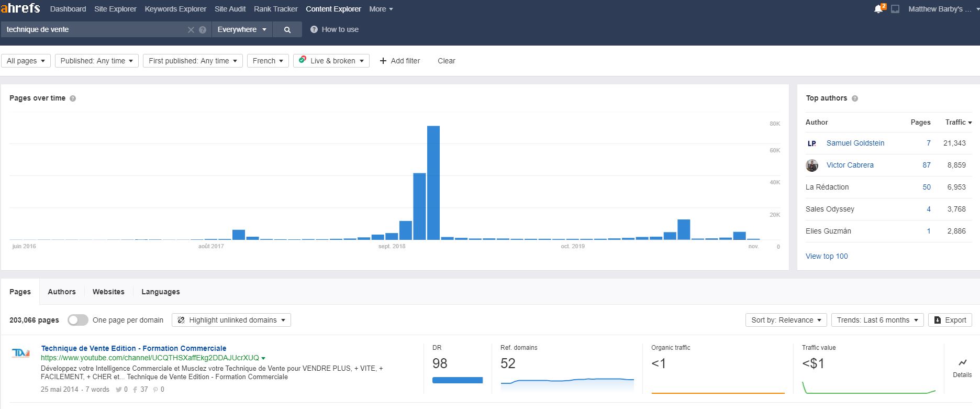Click La Rédaction's 50 pages count
Viewport: 980px width, 409px height.
[926, 187]
